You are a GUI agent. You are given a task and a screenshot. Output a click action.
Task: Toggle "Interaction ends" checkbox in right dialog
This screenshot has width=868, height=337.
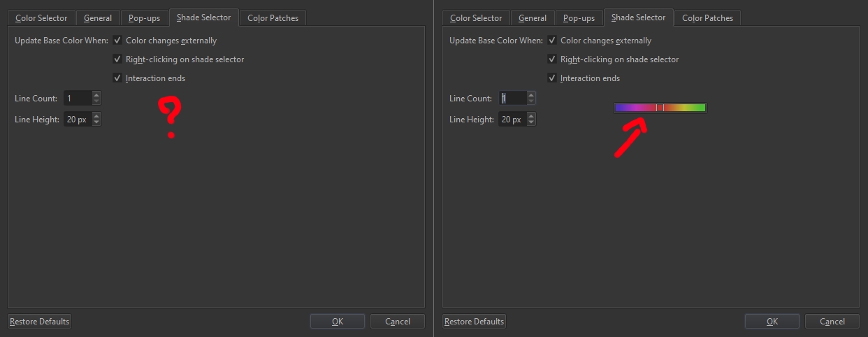click(552, 78)
